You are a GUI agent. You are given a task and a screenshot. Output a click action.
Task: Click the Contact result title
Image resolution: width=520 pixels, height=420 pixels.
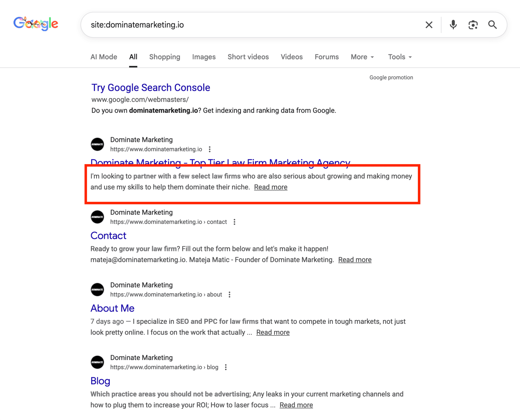(x=108, y=235)
